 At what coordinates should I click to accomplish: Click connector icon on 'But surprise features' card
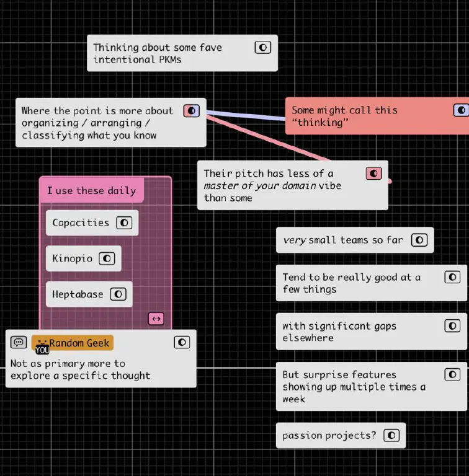(x=453, y=374)
